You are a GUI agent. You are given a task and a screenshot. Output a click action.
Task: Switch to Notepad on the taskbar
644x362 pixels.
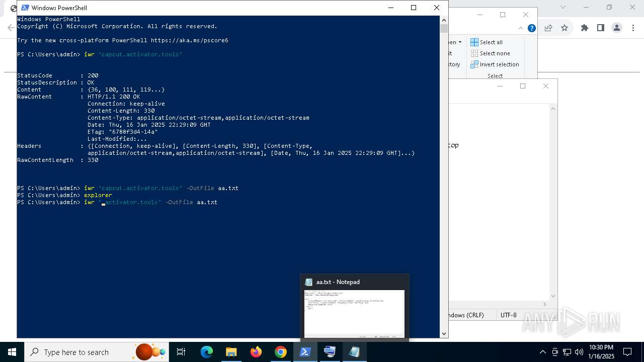pyautogui.click(x=354, y=352)
